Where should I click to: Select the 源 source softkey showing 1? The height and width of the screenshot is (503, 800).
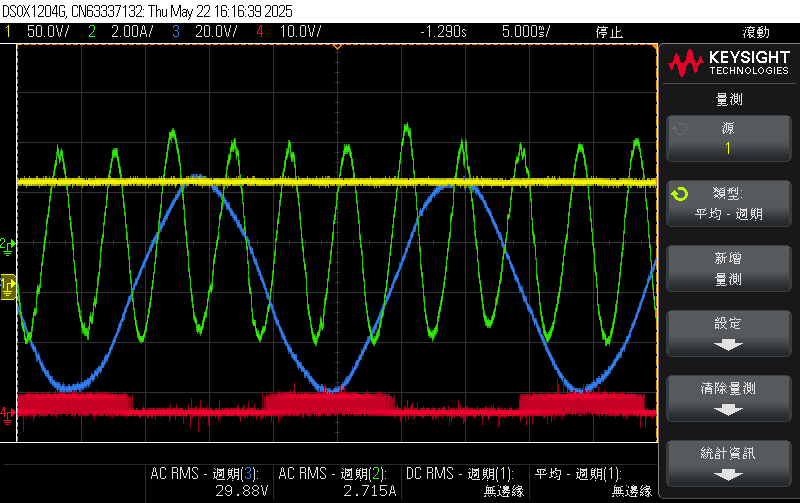pyautogui.click(x=729, y=139)
